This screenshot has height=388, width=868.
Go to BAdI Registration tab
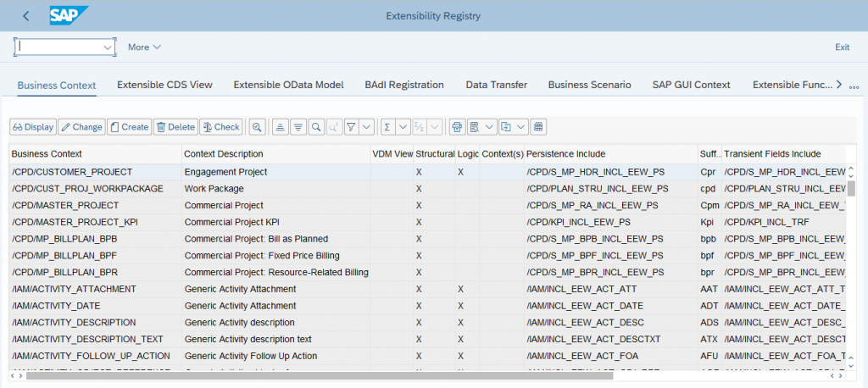point(404,85)
